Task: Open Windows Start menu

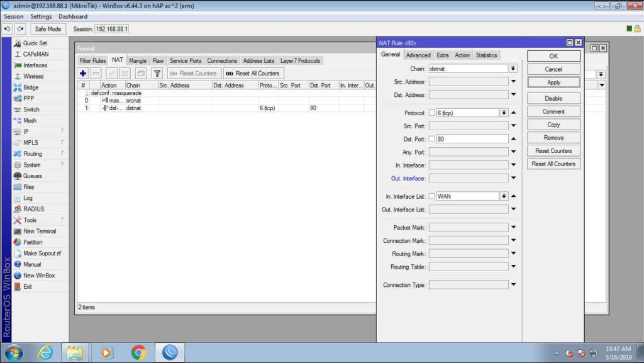Action: (14, 353)
